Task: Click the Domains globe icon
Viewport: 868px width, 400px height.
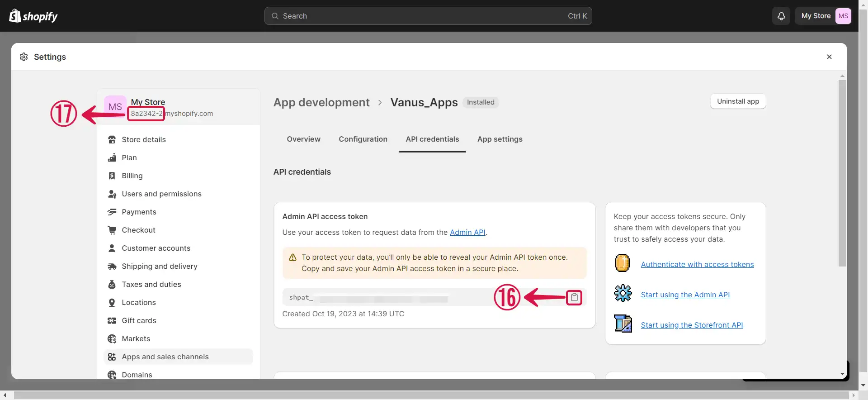Action: click(112, 375)
